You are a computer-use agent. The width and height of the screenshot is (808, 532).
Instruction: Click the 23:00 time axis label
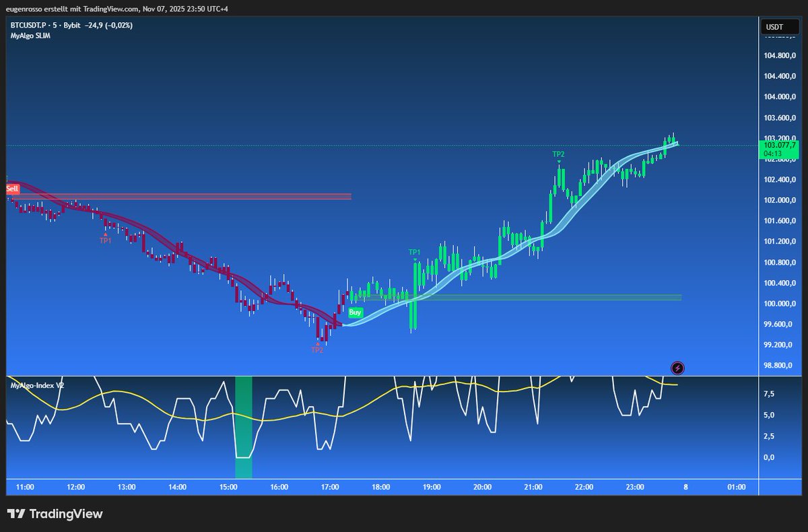click(x=635, y=487)
